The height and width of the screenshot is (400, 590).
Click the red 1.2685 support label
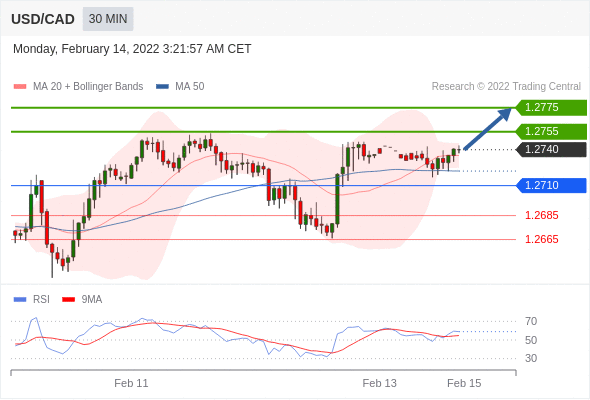pos(541,216)
